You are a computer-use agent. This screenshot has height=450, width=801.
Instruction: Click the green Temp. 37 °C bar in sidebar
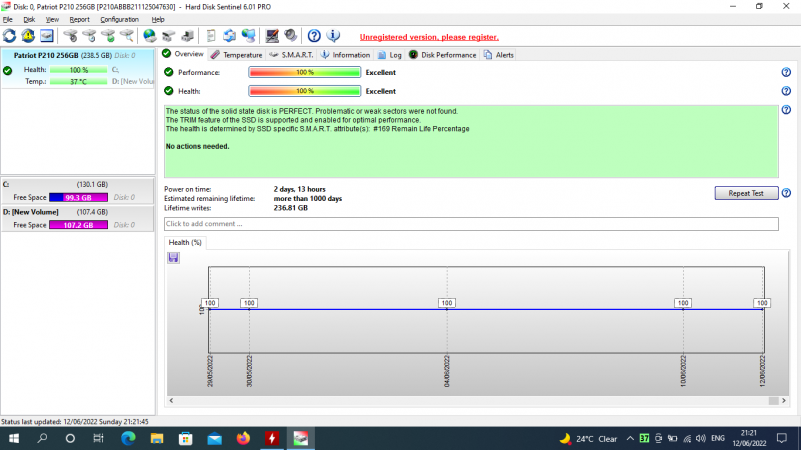[x=79, y=81]
